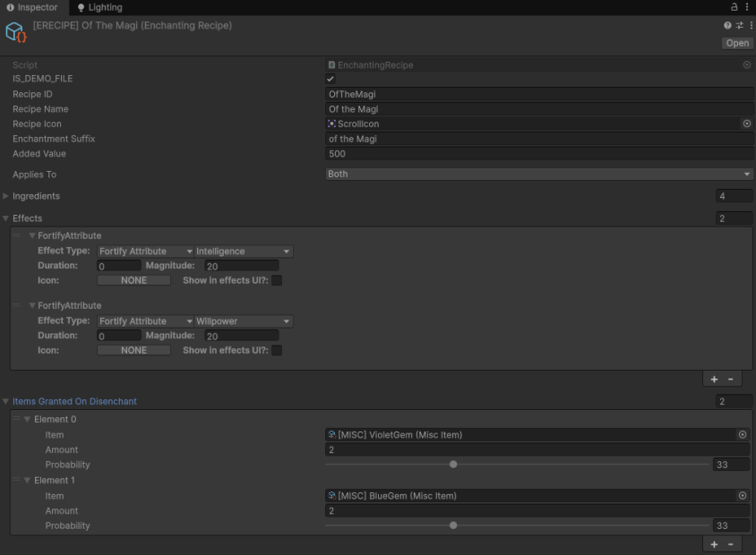
Task: Collapse Items Granted On Disenchant list
Action: (x=5, y=401)
